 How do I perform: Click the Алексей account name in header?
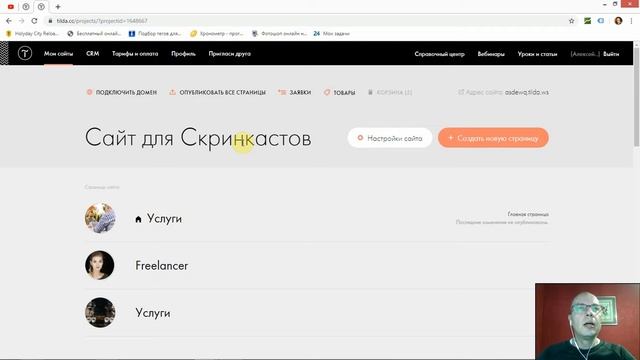click(x=585, y=54)
